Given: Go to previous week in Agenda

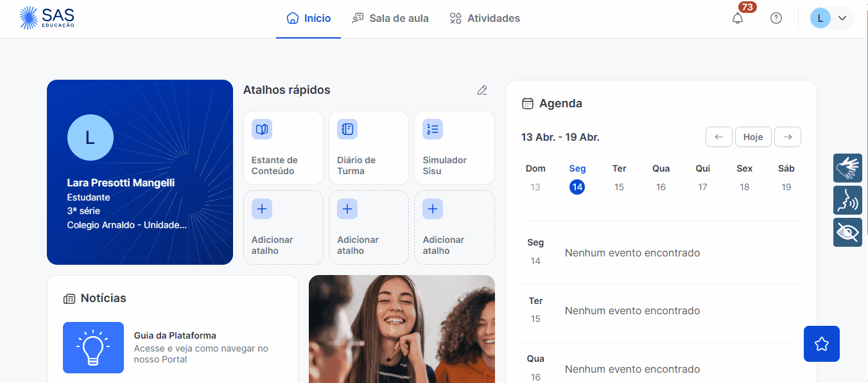Looking at the screenshot, I should (719, 137).
